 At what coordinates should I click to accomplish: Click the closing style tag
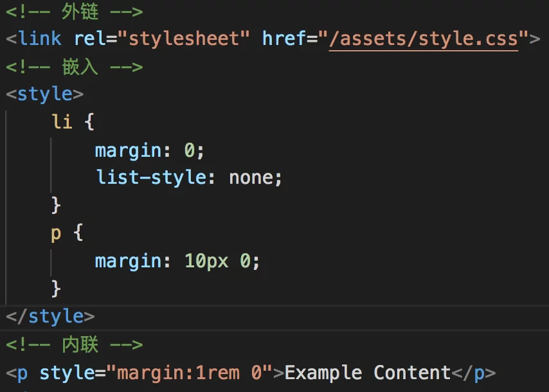pos(51,316)
